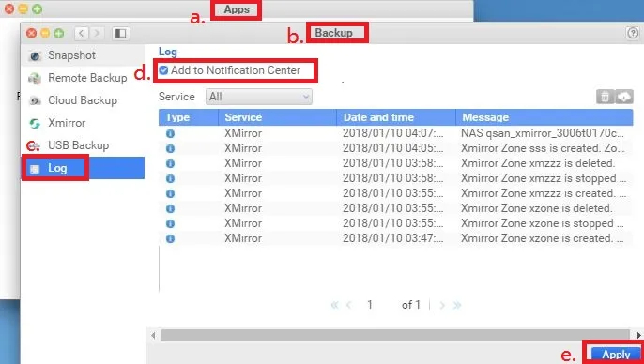Screen dimensions: 644x364
Task: Click info icon for NAS qsan_xmirror row
Action: (170, 133)
